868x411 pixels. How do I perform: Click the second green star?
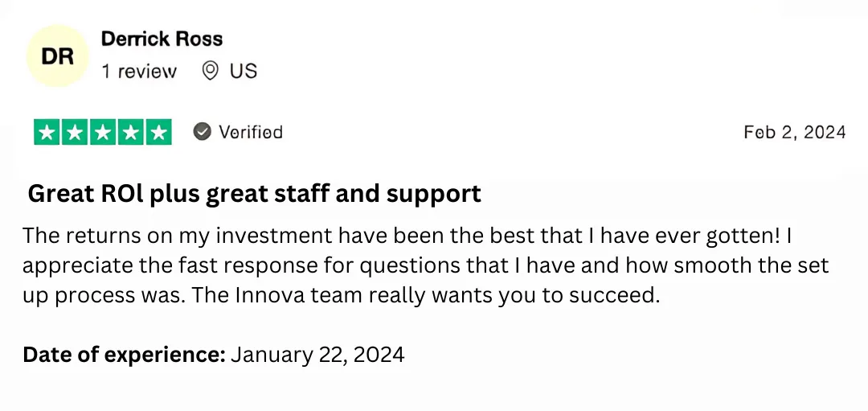(x=75, y=133)
